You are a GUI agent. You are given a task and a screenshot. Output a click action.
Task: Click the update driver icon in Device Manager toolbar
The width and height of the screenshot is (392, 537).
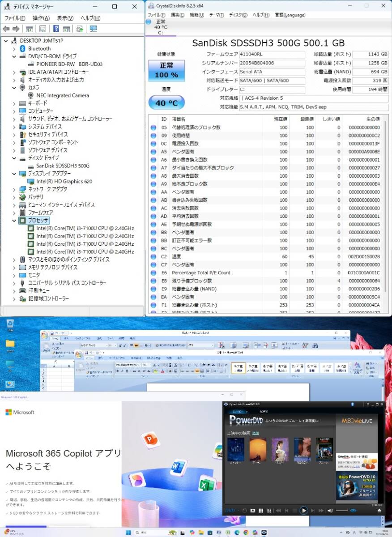point(80,29)
